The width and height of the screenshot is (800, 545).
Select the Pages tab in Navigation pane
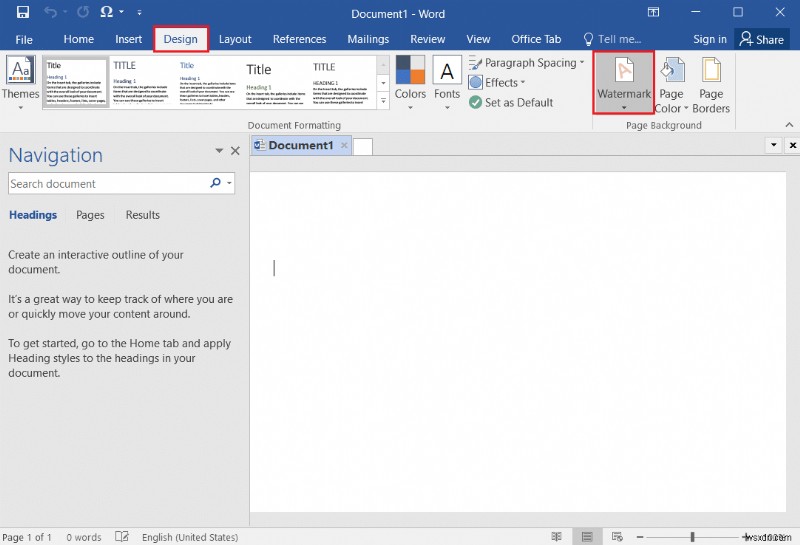click(x=90, y=215)
